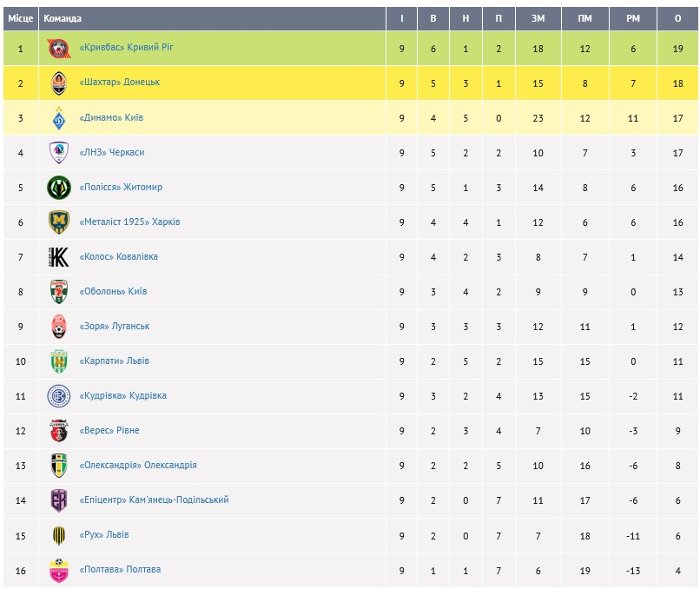Open «Епіцентр» Кам'янець-Подільський team link
Screen dimensions: 700x589
point(154,500)
